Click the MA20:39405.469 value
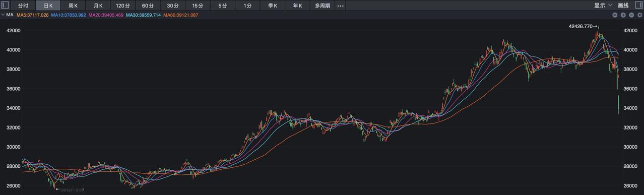644x195 pixels. tap(106, 15)
